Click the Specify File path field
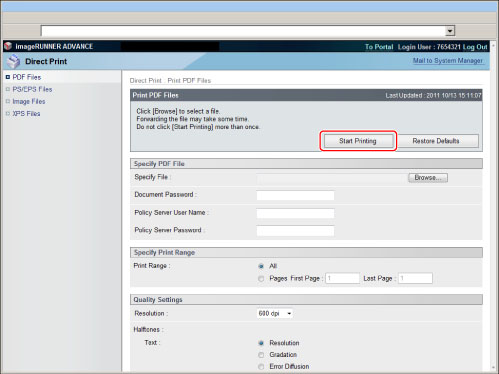The height and width of the screenshot is (374, 499). point(332,178)
